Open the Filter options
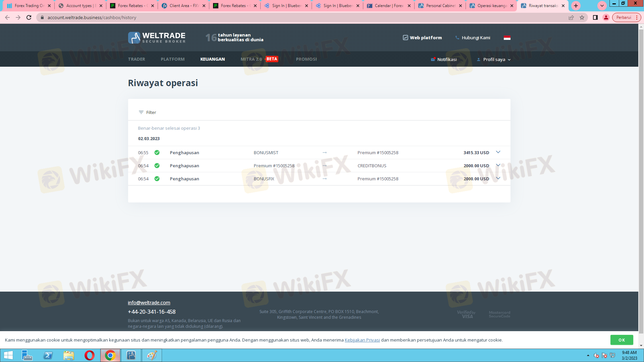Image resolution: width=644 pixels, height=362 pixels. [x=147, y=112]
